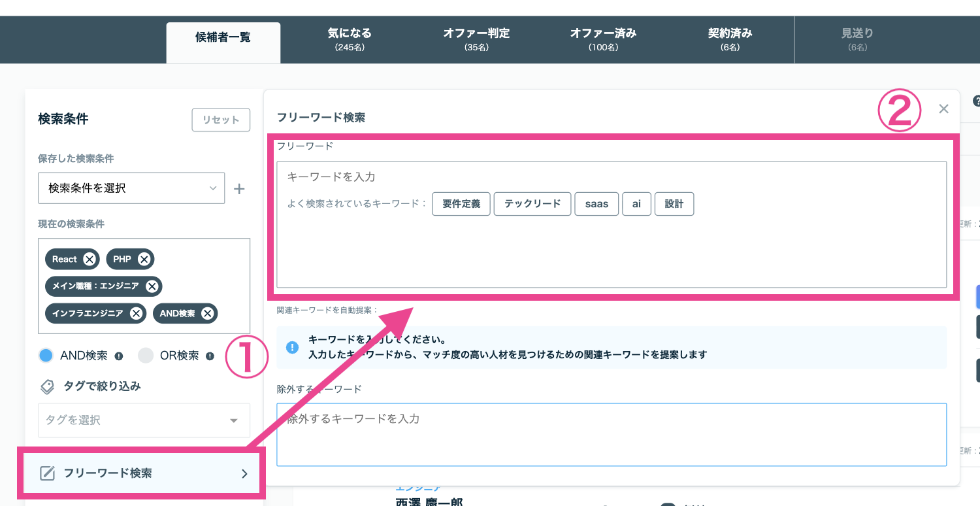Click the リセット button
The image size is (980, 506).
tap(221, 120)
